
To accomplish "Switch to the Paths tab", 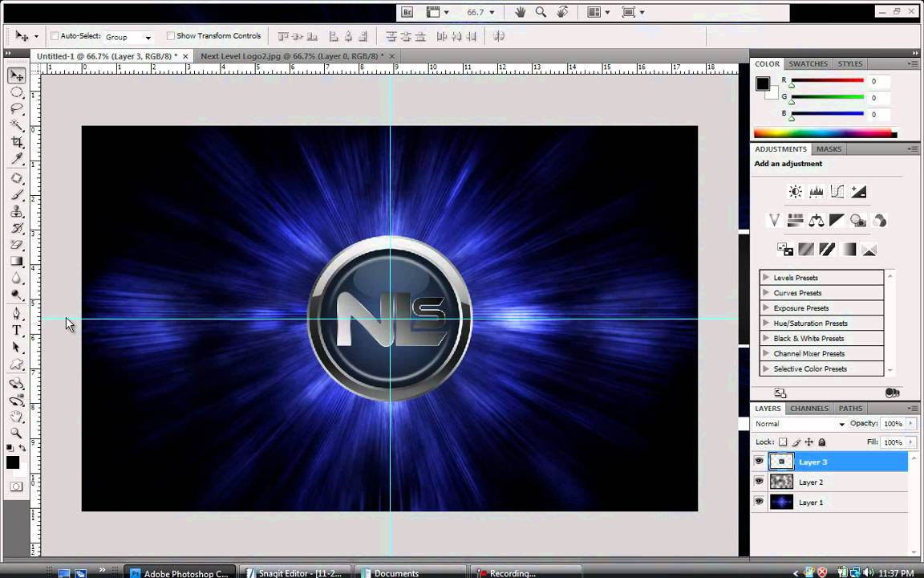I will (850, 408).
